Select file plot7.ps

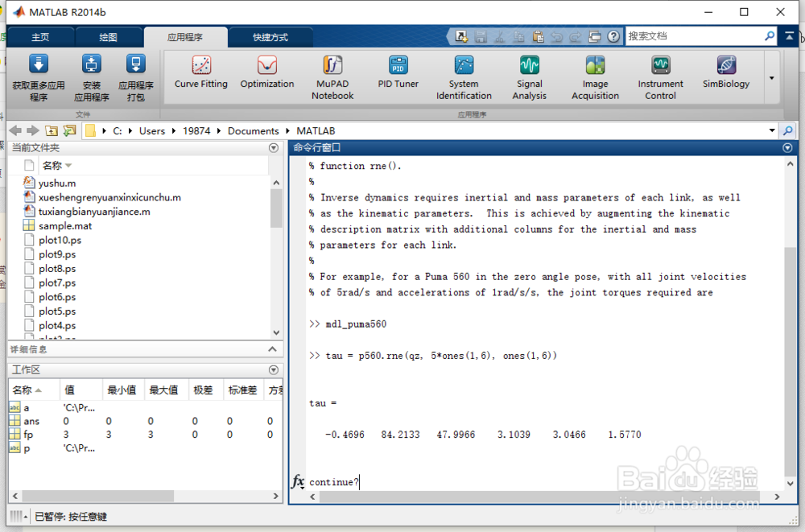tap(57, 283)
